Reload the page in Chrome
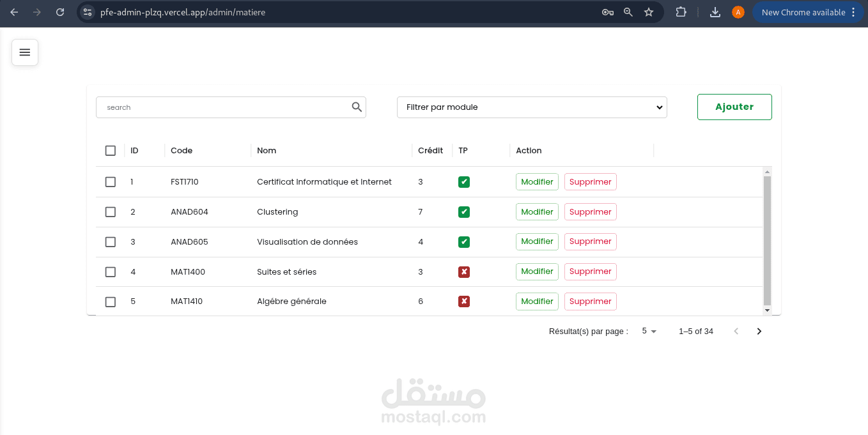The width and height of the screenshot is (868, 435). pos(60,12)
